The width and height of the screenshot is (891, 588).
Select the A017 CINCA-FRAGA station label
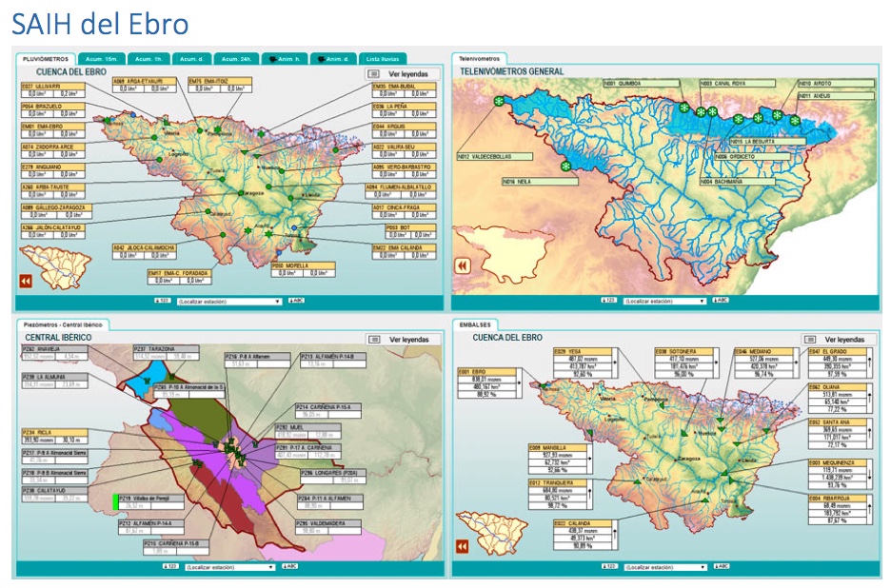pyautogui.click(x=404, y=208)
